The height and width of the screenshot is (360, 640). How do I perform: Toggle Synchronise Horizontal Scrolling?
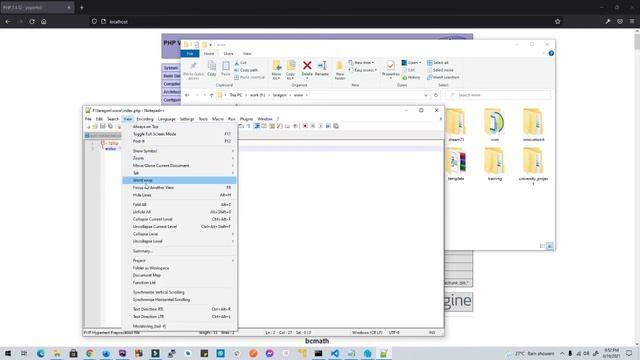tap(179, 300)
